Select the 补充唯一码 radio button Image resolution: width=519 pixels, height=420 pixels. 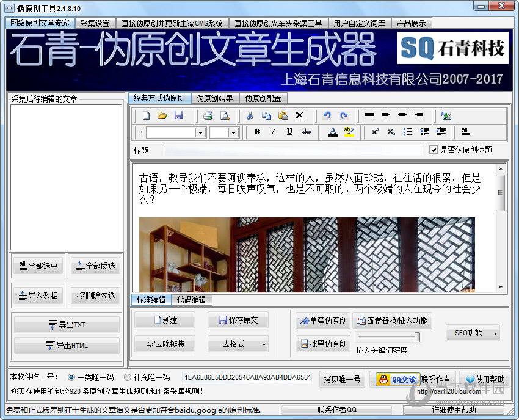(x=128, y=377)
